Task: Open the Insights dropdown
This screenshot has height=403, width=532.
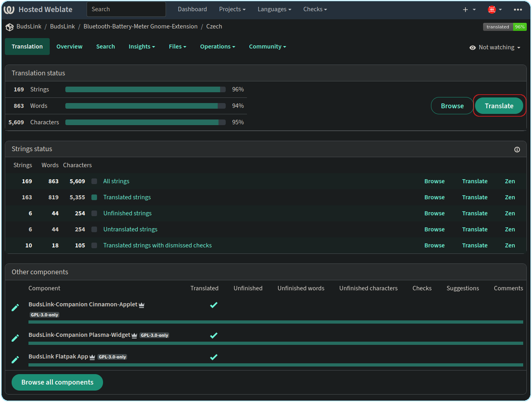Action: 142,47
